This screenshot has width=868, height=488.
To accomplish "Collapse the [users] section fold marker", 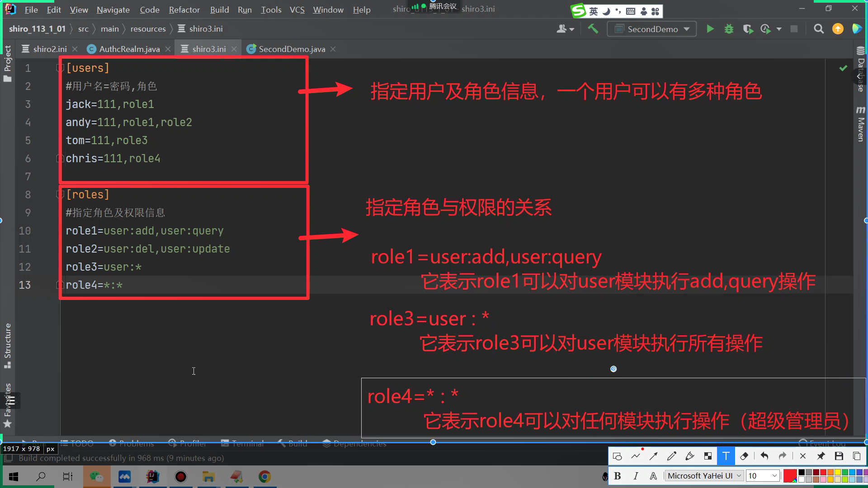I will 59,68.
